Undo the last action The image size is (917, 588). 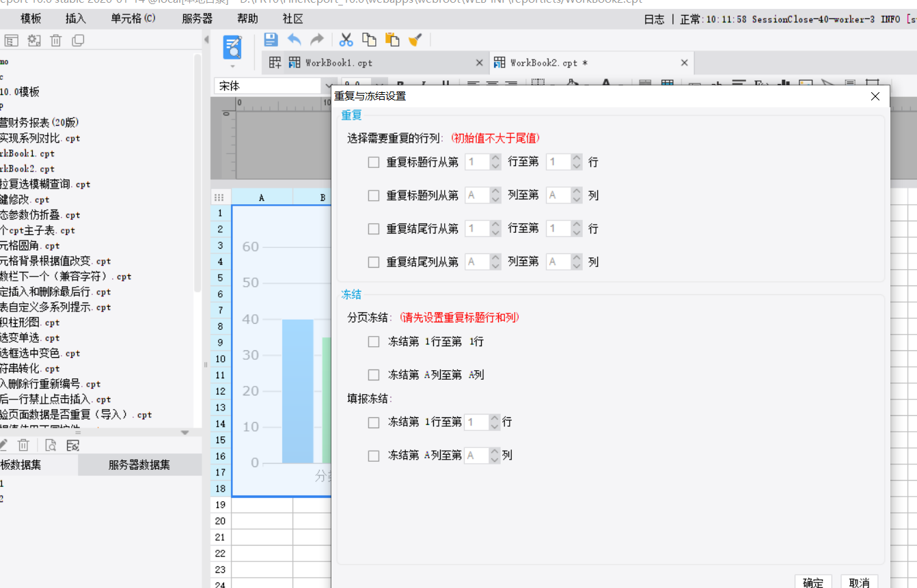[295, 40]
